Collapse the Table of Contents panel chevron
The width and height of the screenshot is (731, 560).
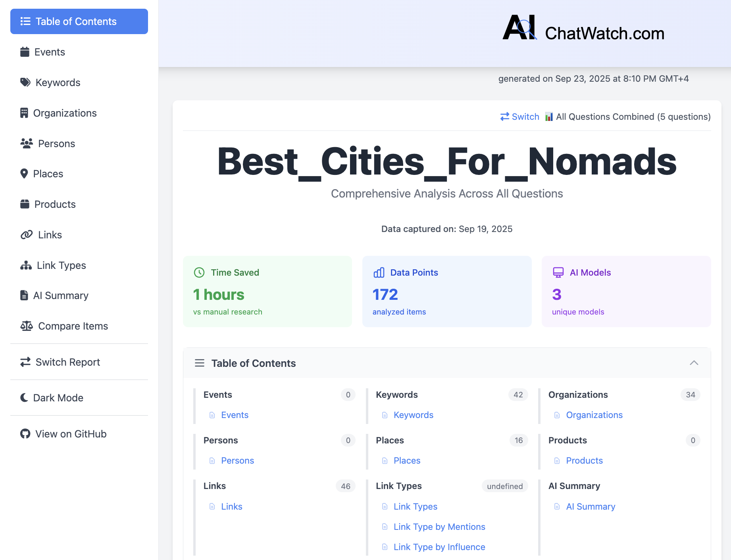[x=694, y=363]
